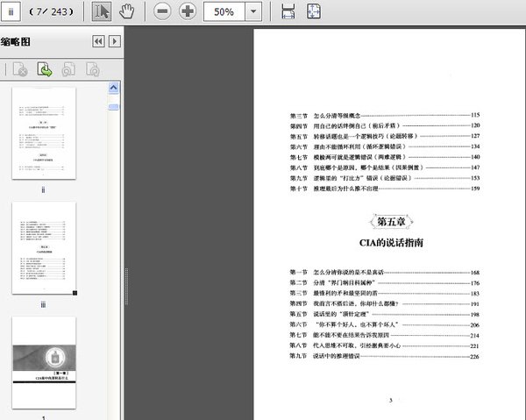This screenshot has width=526, height=420.
Task: Click the delete page icon in thumbnails toolbar
Action: tap(20, 69)
